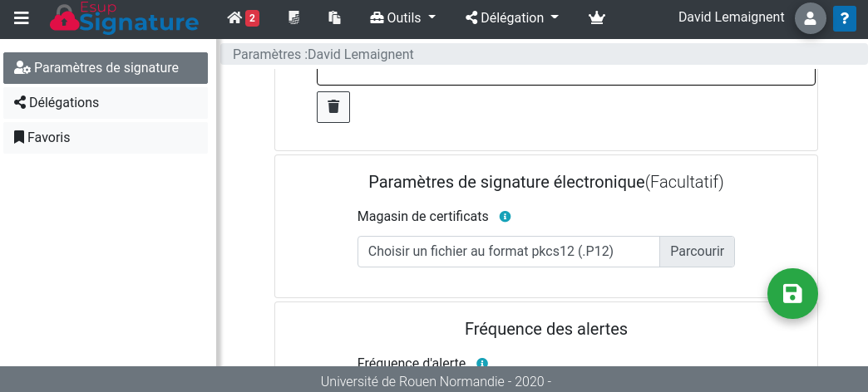Expand the Délégation dropdown menu

[512, 17]
